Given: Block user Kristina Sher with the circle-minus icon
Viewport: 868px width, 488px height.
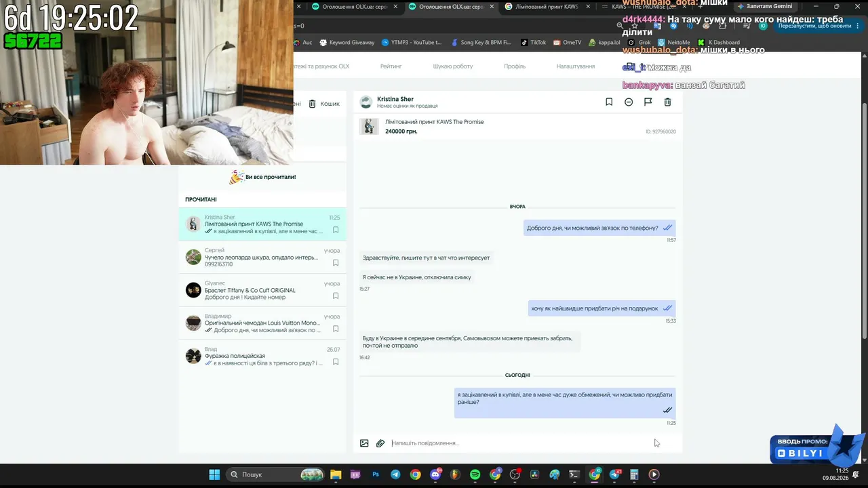Looking at the screenshot, I should pos(629,102).
